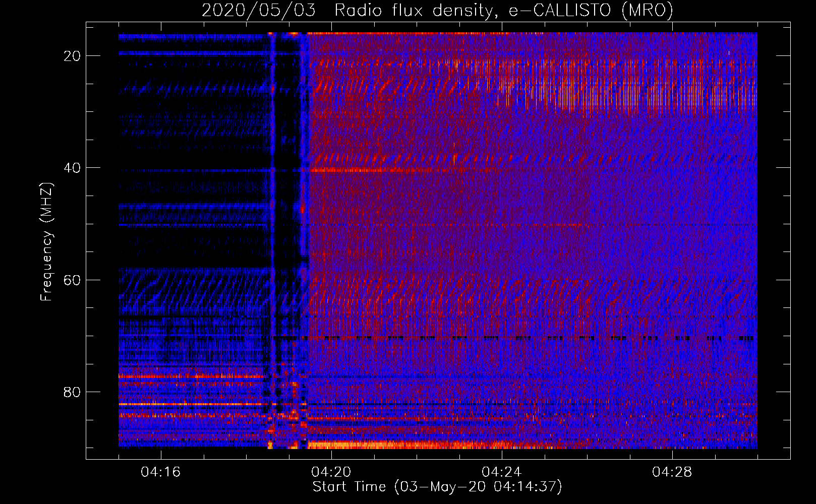Click the '20' frequency tick label
This screenshot has width=816, height=504.
tap(72, 56)
